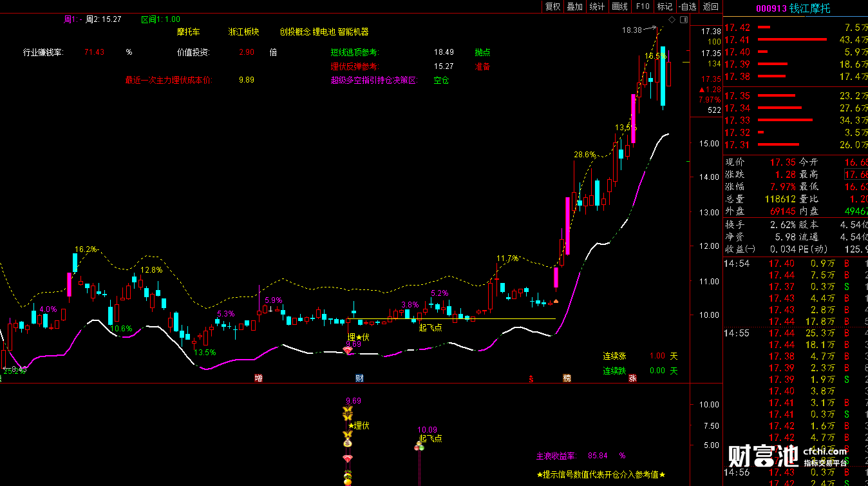This screenshot has width=868, height=486.
Task: Click the small red triangle signal marker
Action: (556, 301)
